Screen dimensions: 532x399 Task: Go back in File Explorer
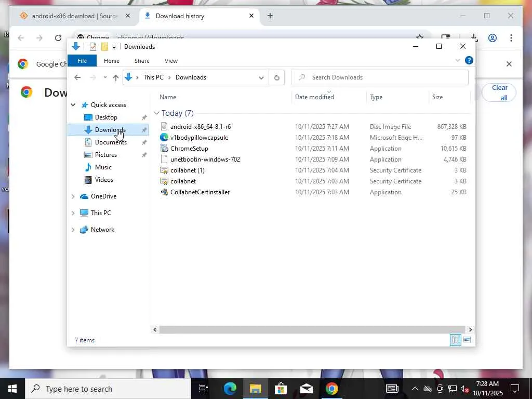point(77,78)
